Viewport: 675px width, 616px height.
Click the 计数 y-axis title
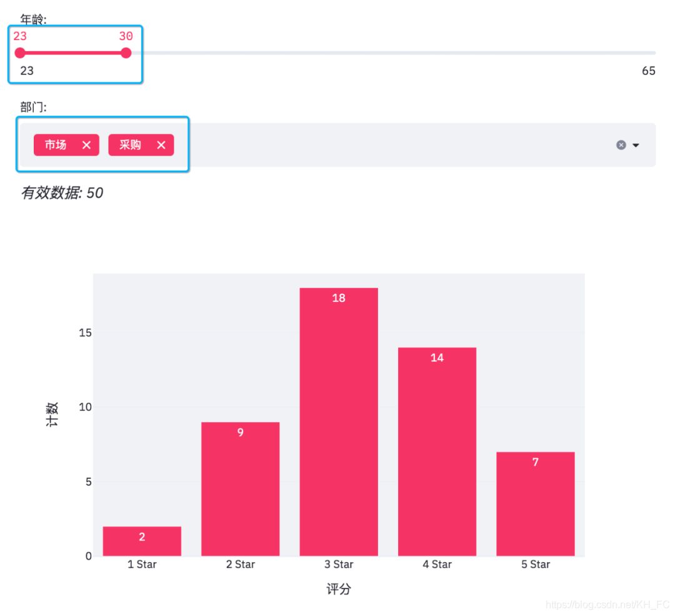coord(52,415)
